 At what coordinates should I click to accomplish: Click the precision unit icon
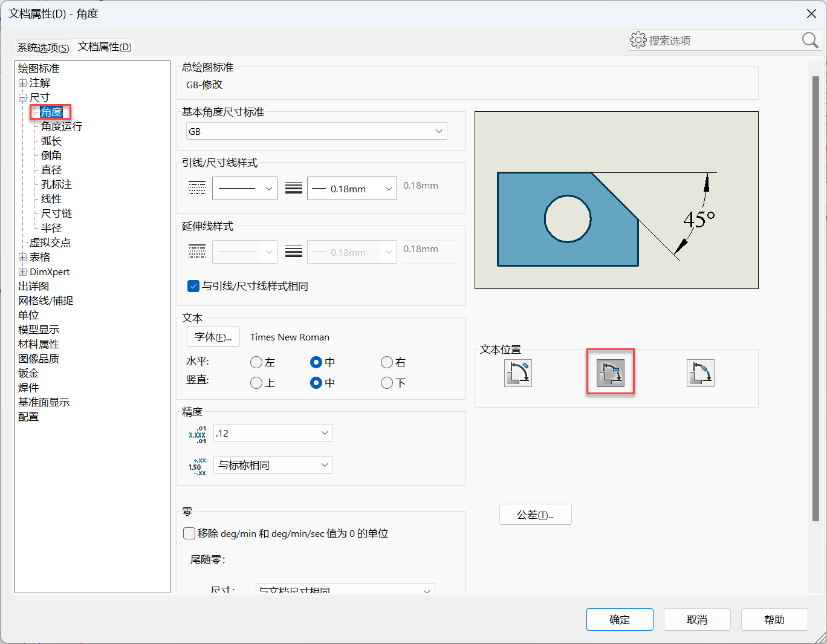pos(197,434)
